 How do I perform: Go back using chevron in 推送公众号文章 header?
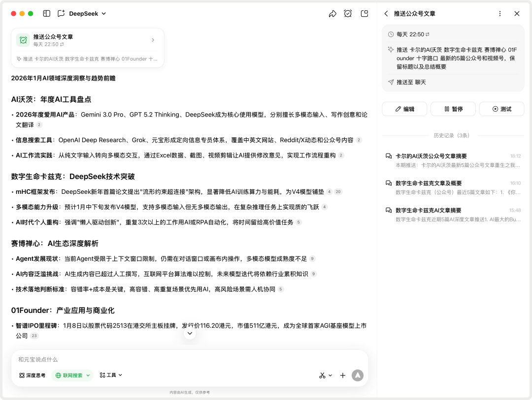(386, 13)
